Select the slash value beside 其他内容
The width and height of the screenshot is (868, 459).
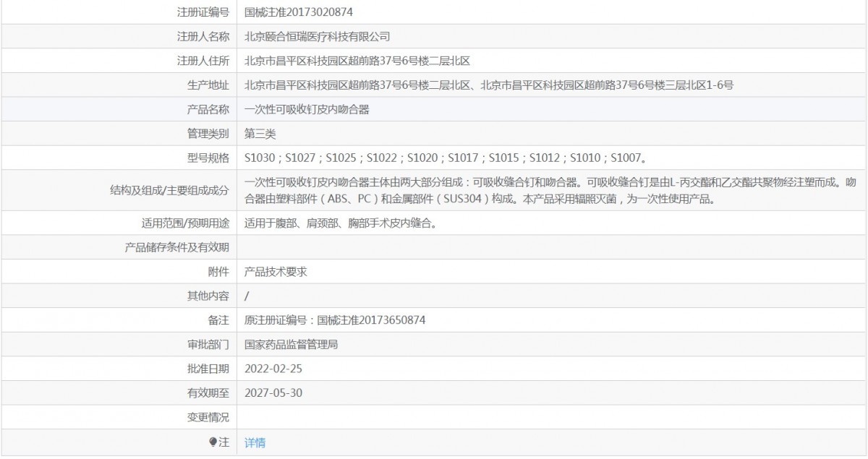pyautogui.click(x=247, y=296)
